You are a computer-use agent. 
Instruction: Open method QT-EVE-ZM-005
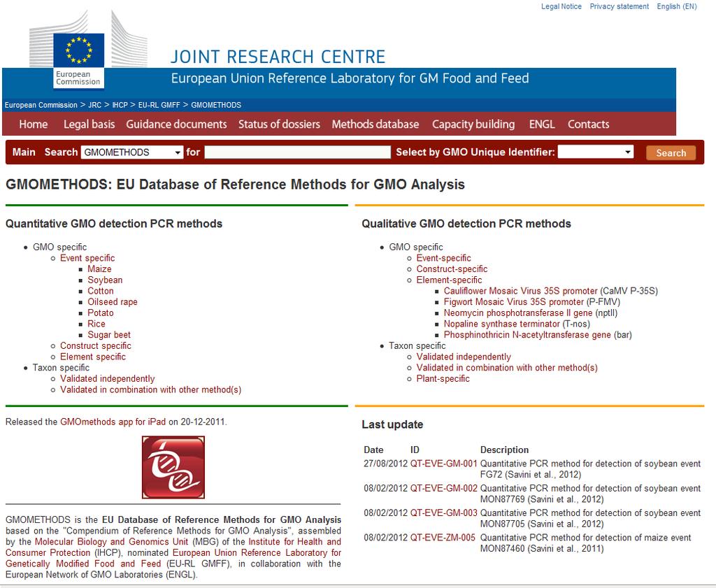click(443, 538)
